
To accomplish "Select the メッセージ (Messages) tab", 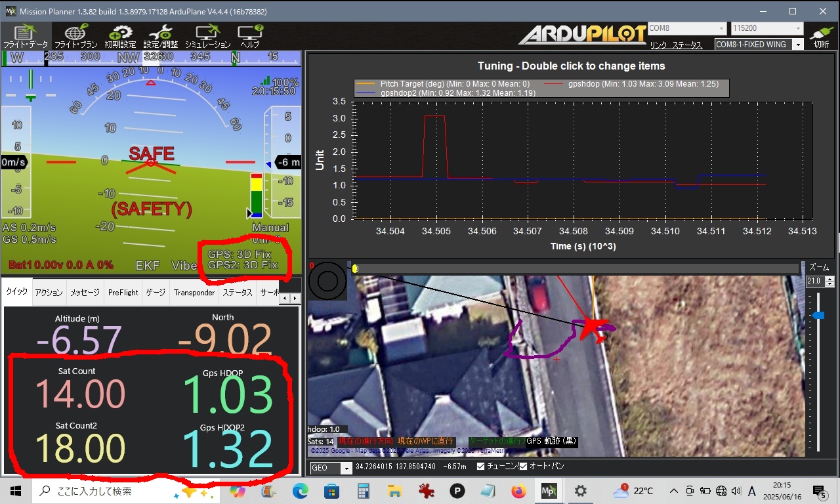I will coord(85,292).
